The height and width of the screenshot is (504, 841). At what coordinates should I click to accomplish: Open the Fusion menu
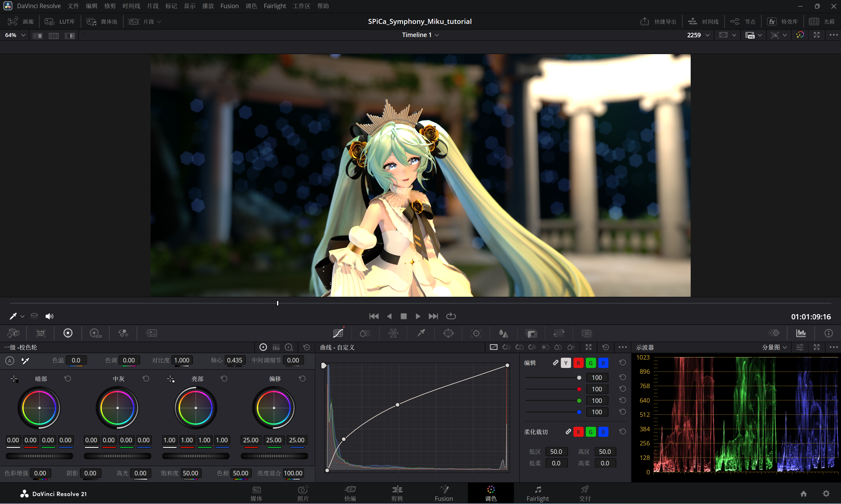[229, 6]
